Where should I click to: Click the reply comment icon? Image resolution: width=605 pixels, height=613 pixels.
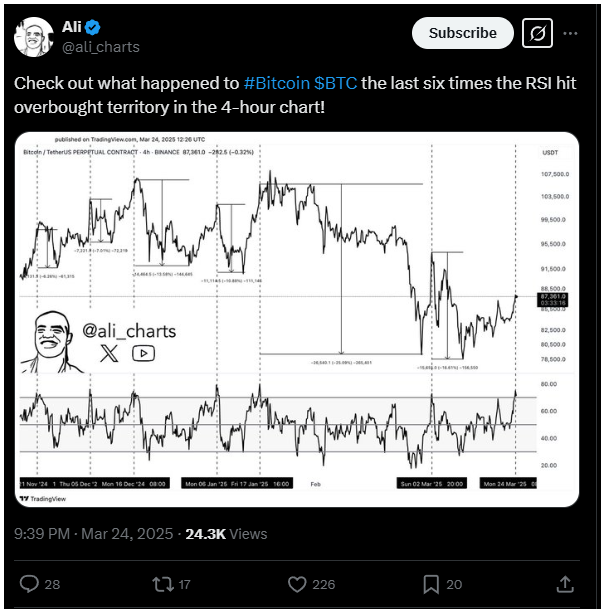click(29, 583)
